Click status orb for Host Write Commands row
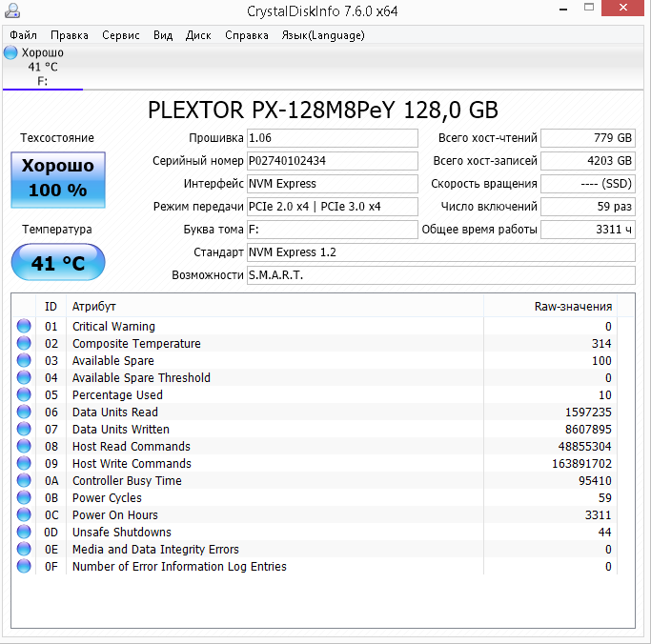The width and height of the screenshot is (651, 644). click(24, 463)
